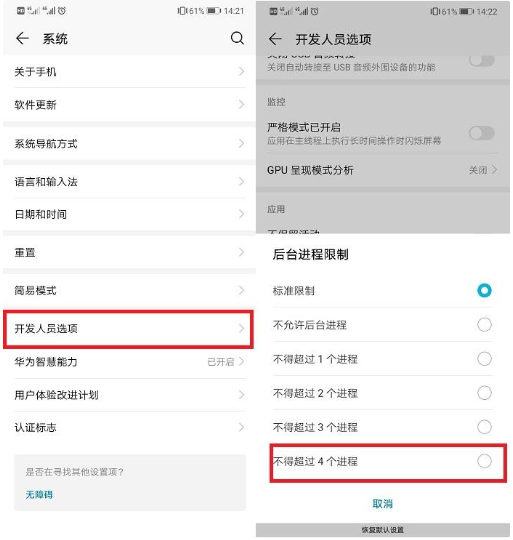Choose 不允许后台进程 radio option
513x540 pixels.
coord(484,324)
